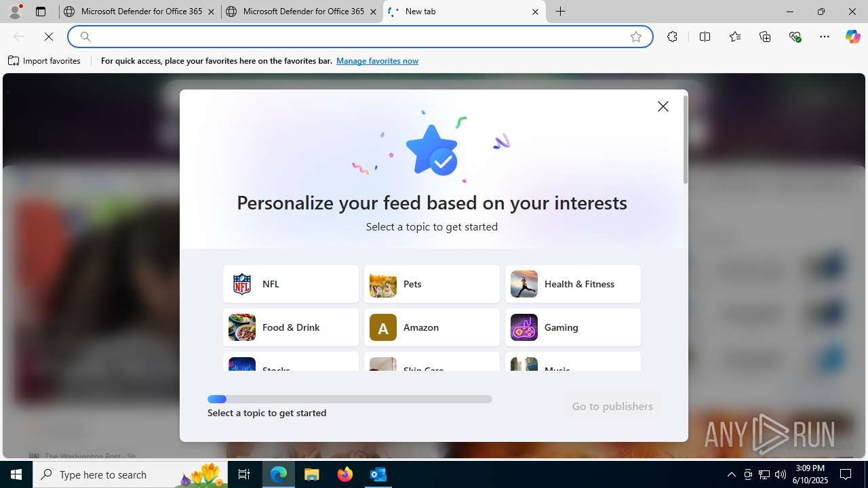Viewport: 868px width, 488px height.
Task: Open Task View in taskbar
Action: [244, 474]
